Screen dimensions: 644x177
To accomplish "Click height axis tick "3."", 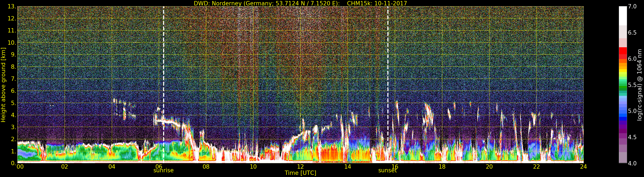I will tap(13, 127).
